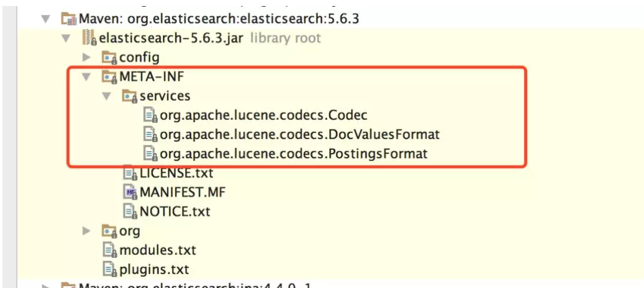Select NOTICE.txt in the tree
The width and height of the screenshot is (644, 288).
[167, 211]
